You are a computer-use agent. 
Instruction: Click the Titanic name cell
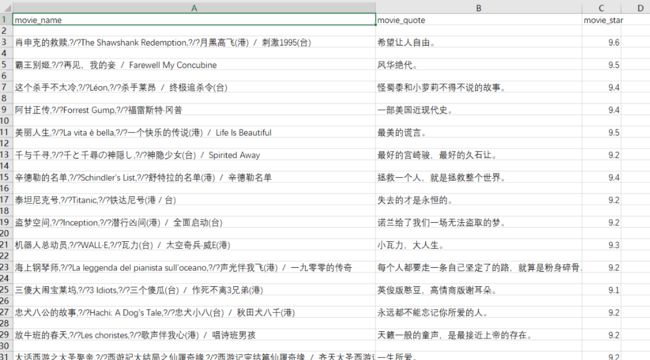pos(194,200)
